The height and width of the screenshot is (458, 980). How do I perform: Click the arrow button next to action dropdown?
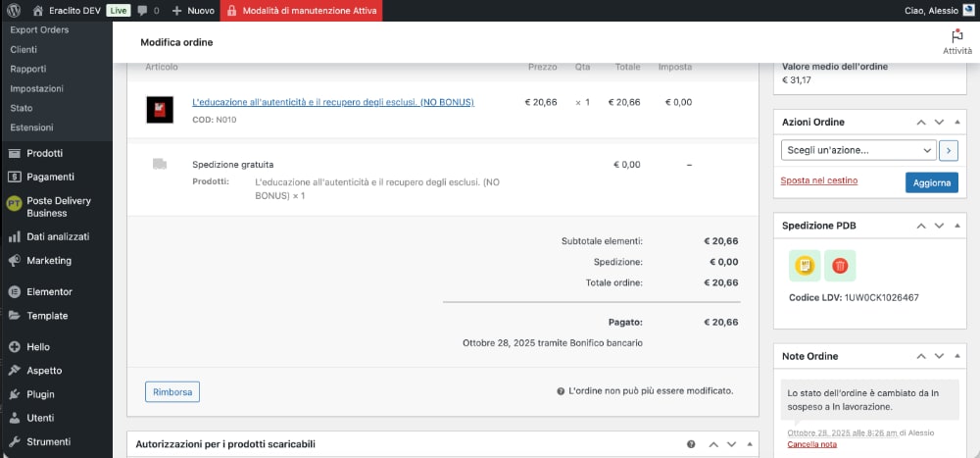point(949,151)
